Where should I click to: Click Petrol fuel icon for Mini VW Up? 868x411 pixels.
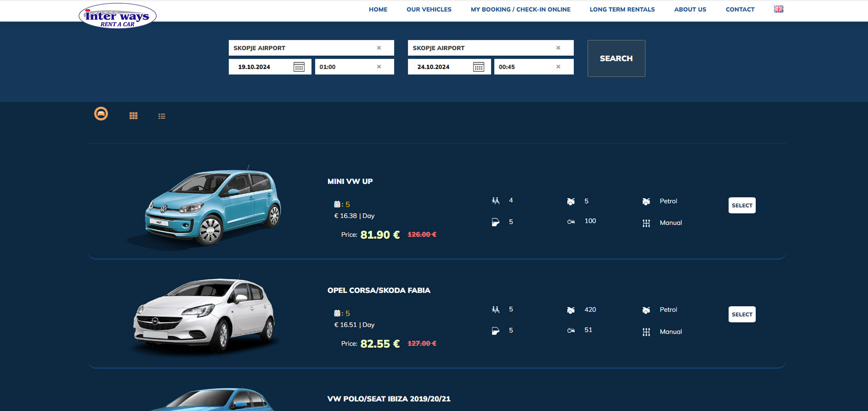click(646, 201)
